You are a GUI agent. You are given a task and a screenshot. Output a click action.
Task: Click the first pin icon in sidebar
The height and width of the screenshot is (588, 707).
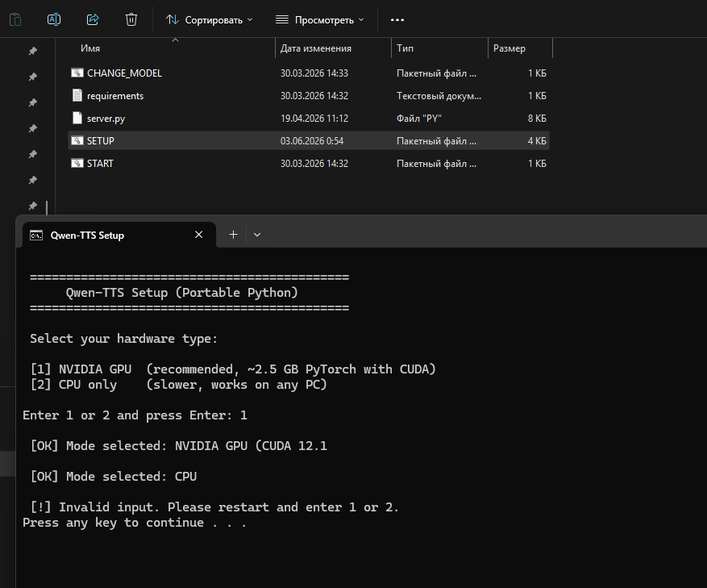[33, 51]
